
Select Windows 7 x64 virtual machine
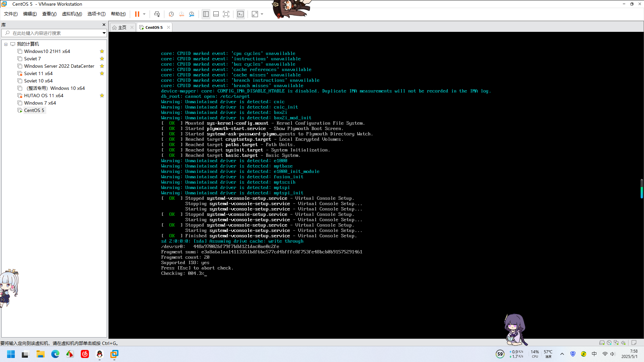pyautogui.click(x=40, y=103)
